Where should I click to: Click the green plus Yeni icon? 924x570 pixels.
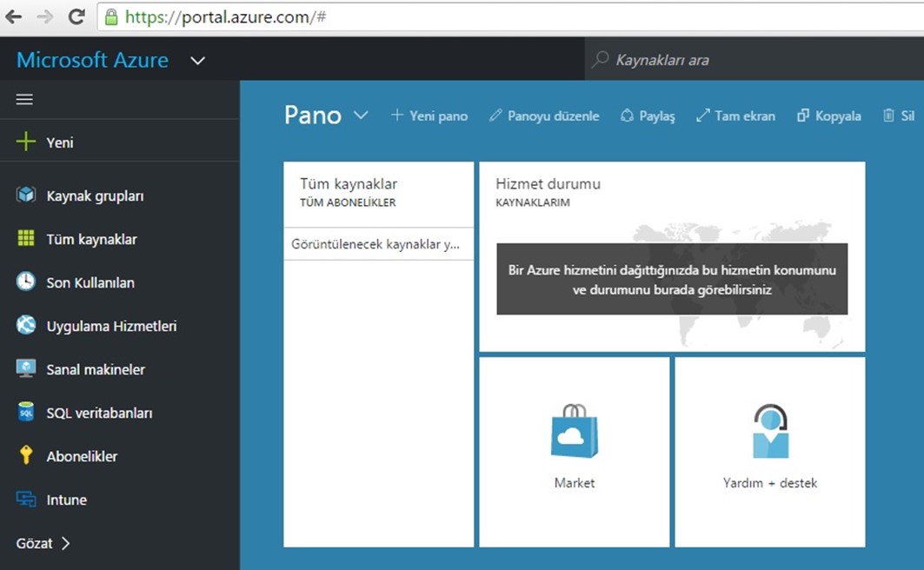[25, 142]
